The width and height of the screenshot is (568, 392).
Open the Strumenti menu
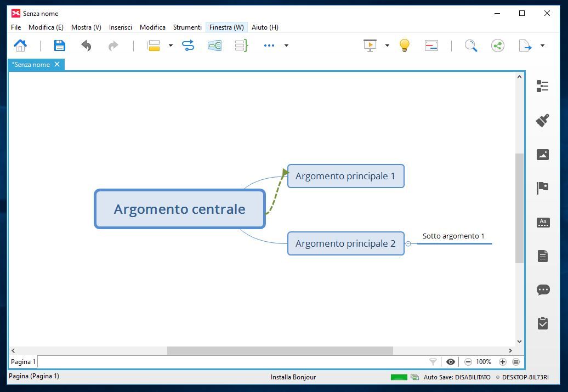[187, 27]
